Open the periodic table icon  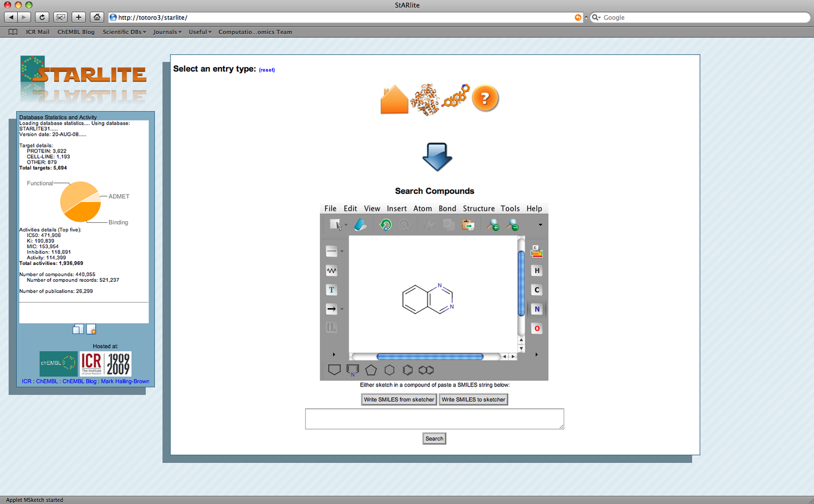[537, 251]
